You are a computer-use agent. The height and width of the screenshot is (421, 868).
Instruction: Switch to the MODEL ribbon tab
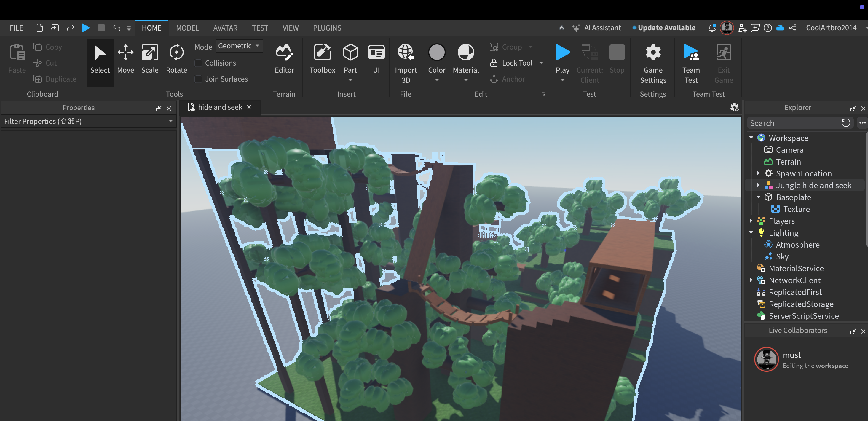(187, 28)
